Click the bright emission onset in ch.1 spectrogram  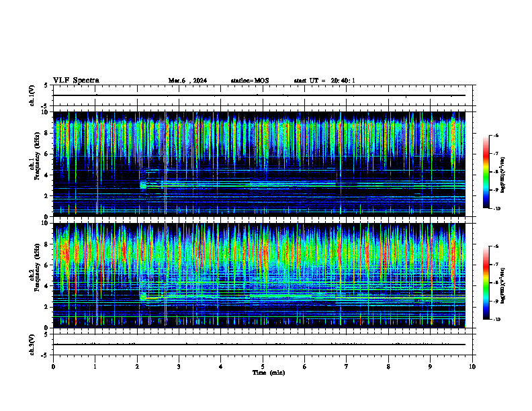pyautogui.click(x=143, y=185)
